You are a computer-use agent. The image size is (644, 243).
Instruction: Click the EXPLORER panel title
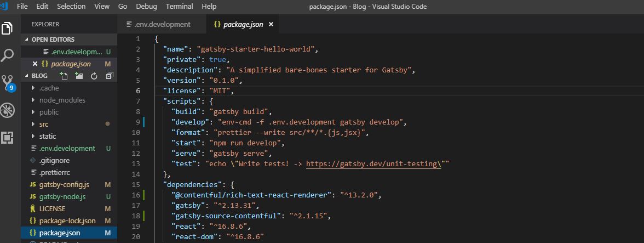(45, 24)
